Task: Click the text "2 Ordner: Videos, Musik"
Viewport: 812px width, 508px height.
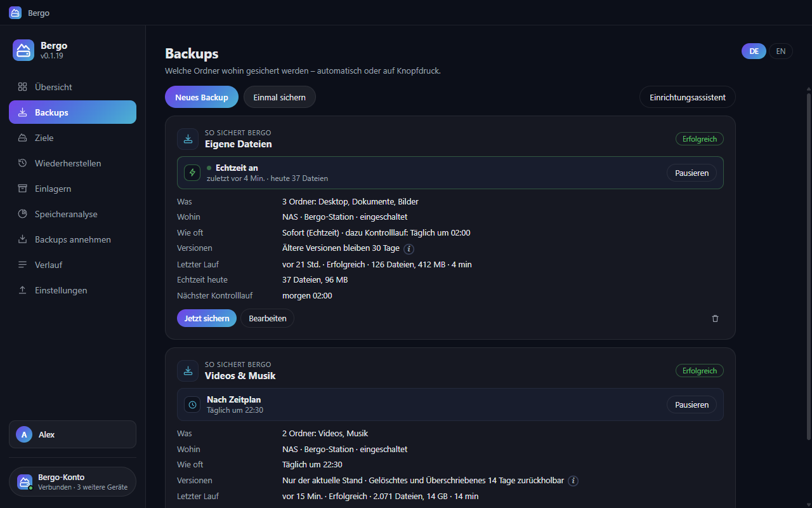Action: [325, 433]
